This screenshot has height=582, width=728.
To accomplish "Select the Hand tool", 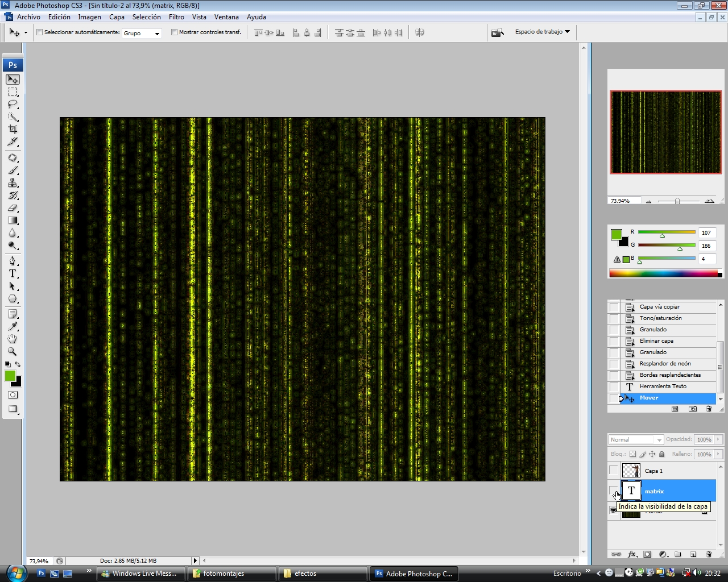I will tap(13, 339).
